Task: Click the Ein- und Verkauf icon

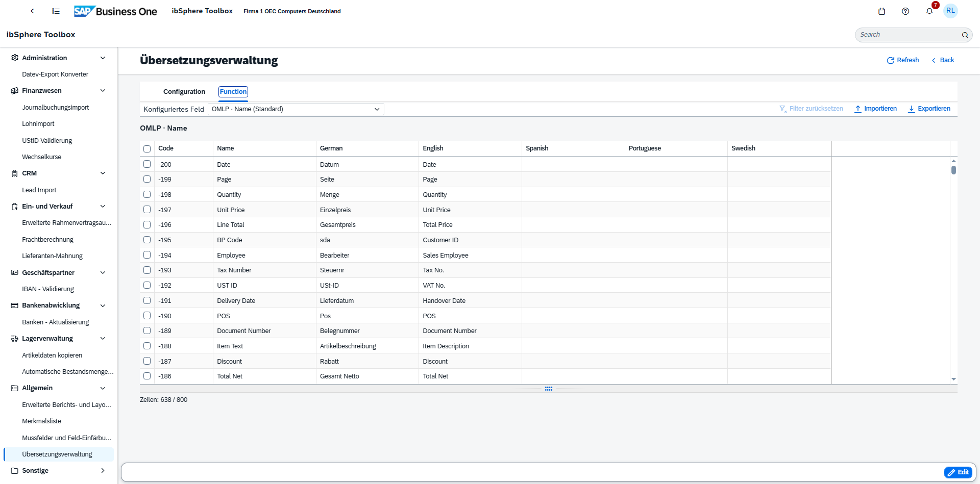Action: coord(14,207)
